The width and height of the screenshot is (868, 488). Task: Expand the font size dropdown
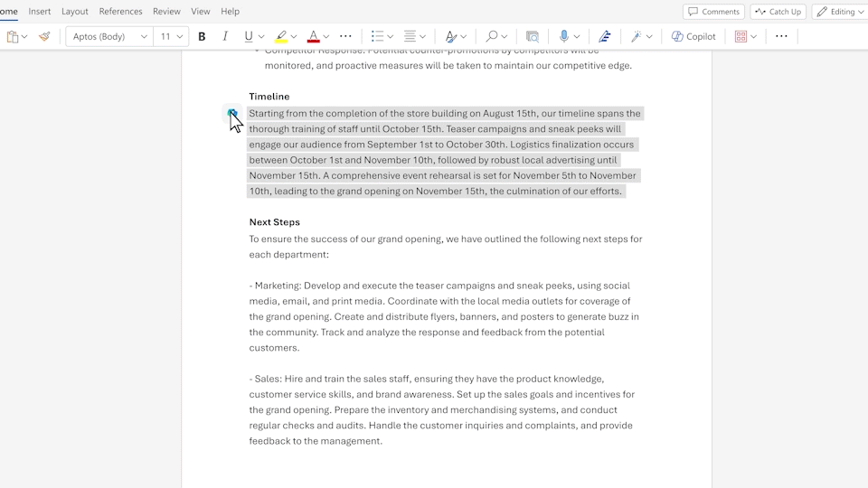pos(180,37)
